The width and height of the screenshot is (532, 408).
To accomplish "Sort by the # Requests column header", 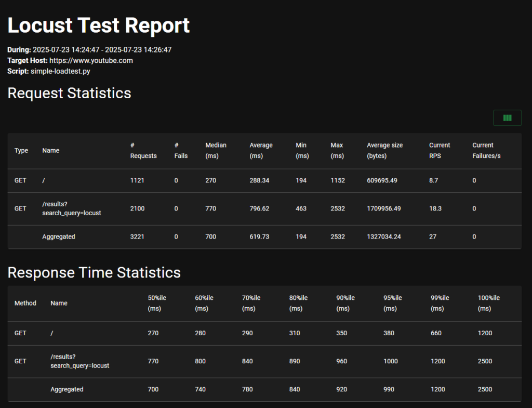I will click(143, 151).
